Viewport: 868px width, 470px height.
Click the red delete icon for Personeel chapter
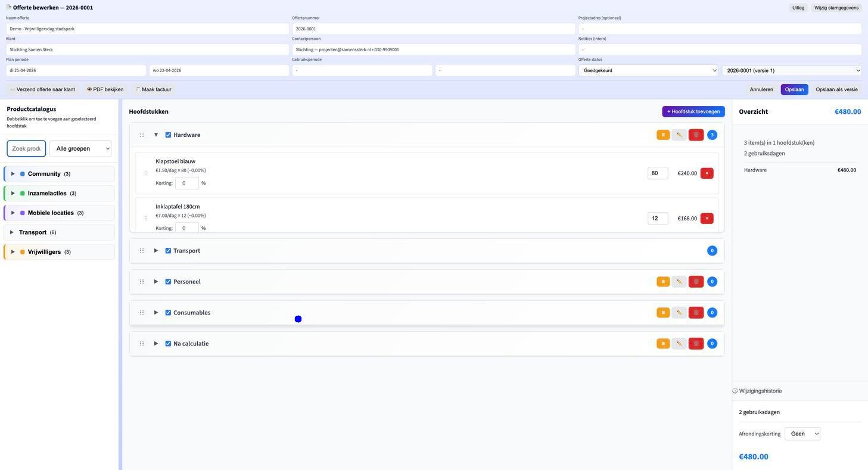coord(696,282)
